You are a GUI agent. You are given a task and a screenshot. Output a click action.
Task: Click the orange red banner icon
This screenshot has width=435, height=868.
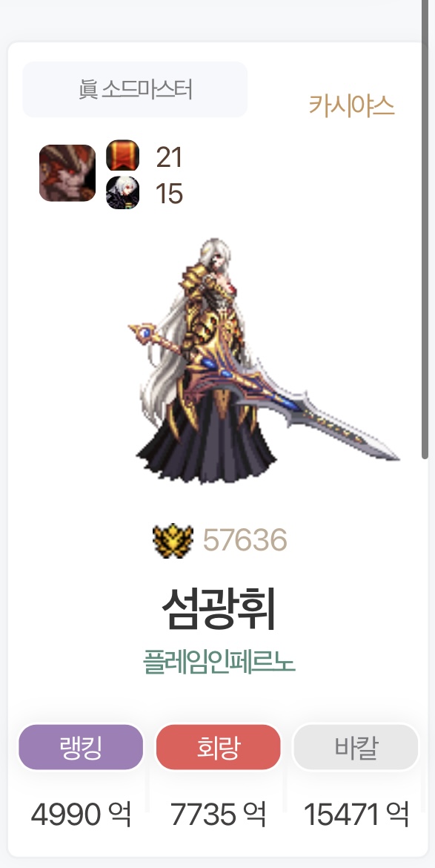(x=123, y=156)
